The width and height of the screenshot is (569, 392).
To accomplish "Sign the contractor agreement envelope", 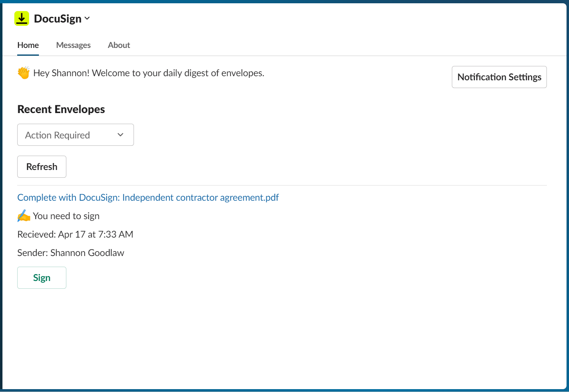I will [42, 278].
